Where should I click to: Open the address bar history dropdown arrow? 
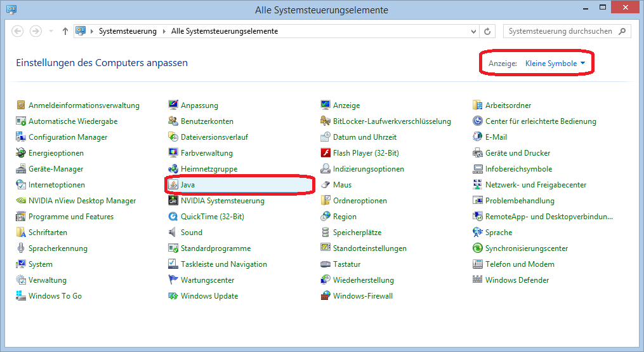[474, 31]
